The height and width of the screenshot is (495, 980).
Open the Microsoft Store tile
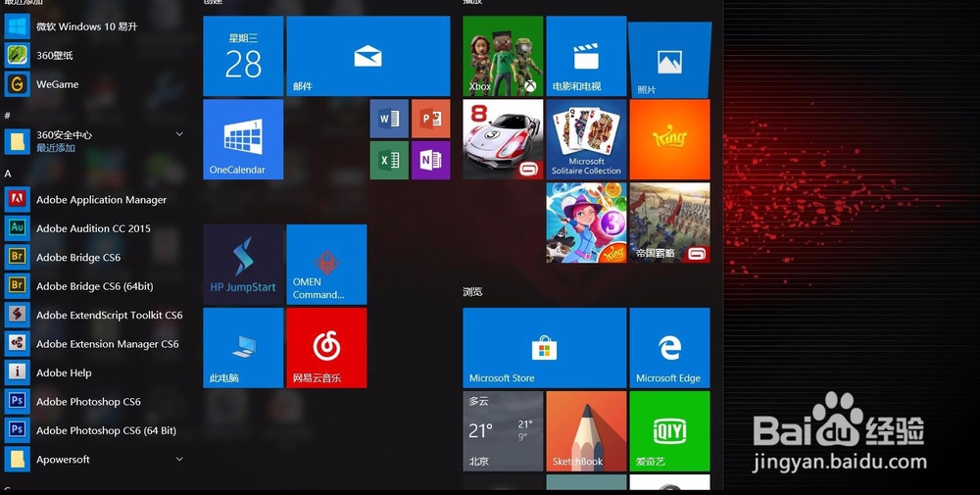coord(544,348)
